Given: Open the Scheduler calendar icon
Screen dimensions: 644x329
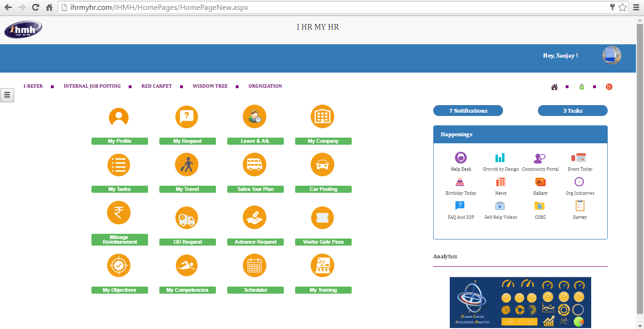Looking at the screenshot, I should coord(255,266).
